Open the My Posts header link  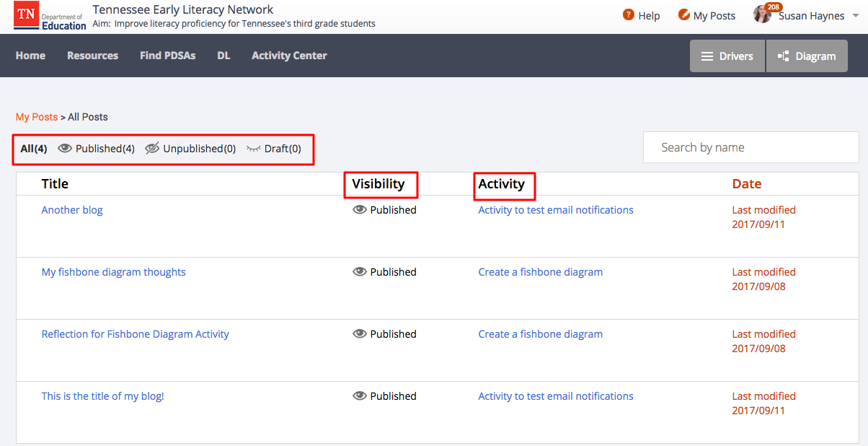[x=714, y=16]
